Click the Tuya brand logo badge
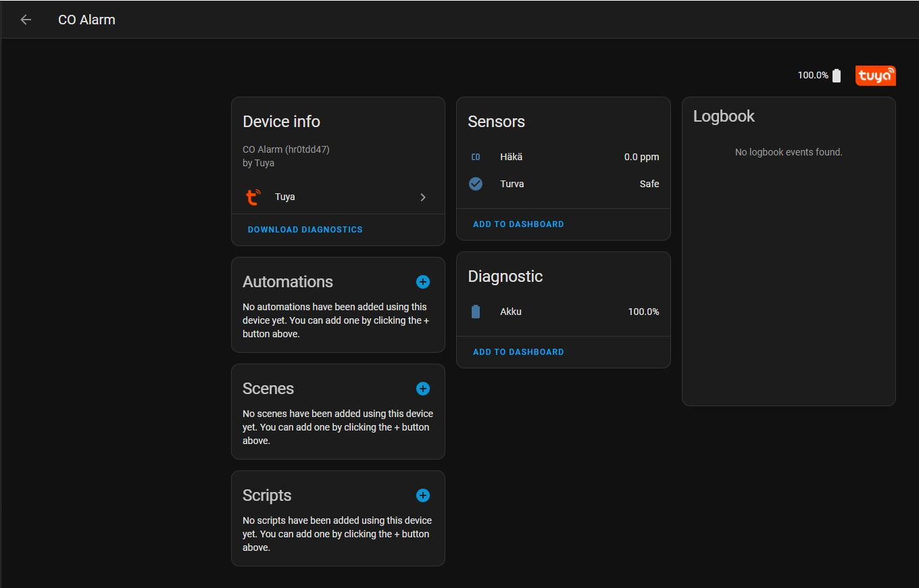Image resolution: width=919 pixels, height=588 pixels. pos(875,76)
